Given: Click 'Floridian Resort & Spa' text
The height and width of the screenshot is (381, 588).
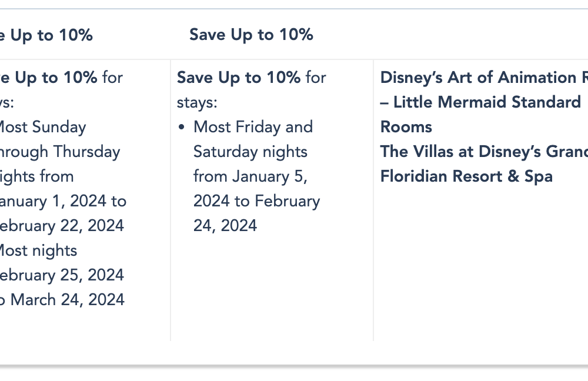Looking at the screenshot, I should [x=466, y=176].
